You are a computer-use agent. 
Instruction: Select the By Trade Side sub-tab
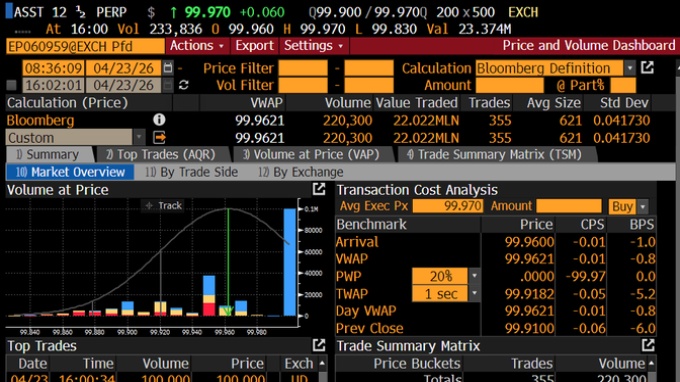coord(191,172)
